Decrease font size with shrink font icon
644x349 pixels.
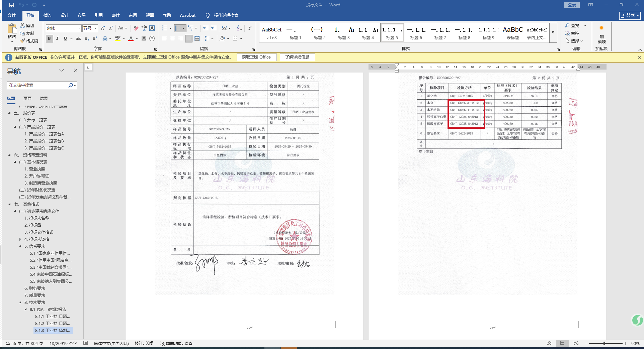pyautogui.click(x=111, y=28)
